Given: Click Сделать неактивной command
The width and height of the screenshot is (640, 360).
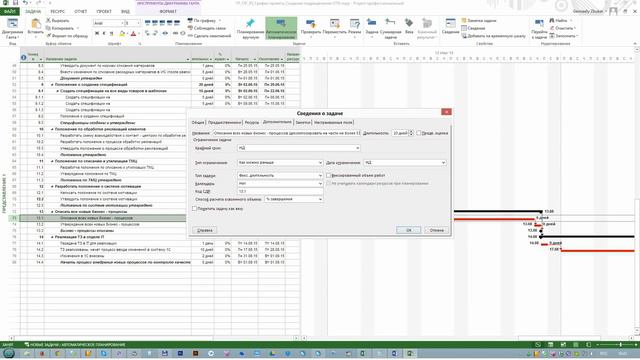Looking at the screenshot, I should (x=209, y=36).
